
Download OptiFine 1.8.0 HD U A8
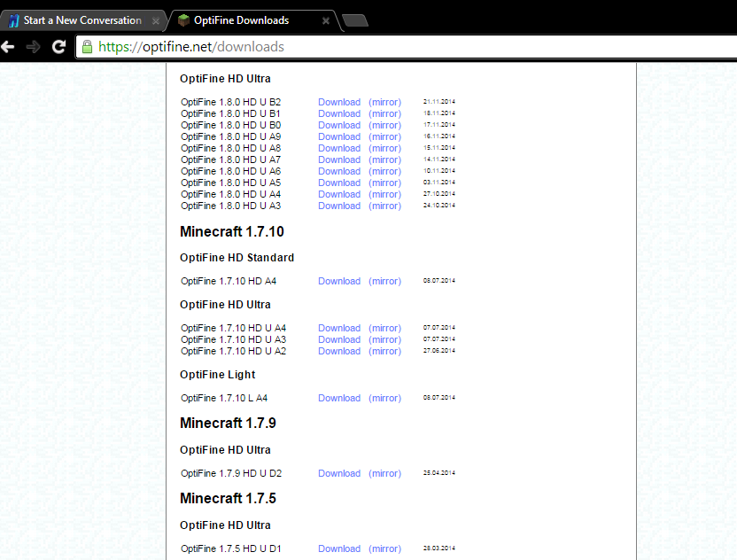click(x=339, y=148)
